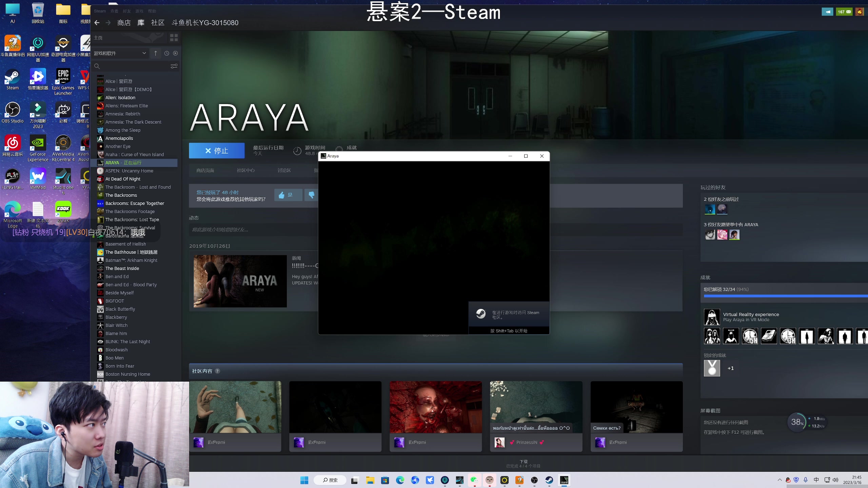This screenshot has height=488, width=868.
Task: Click the sort ascending arrow in library
Action: point(156,53)
